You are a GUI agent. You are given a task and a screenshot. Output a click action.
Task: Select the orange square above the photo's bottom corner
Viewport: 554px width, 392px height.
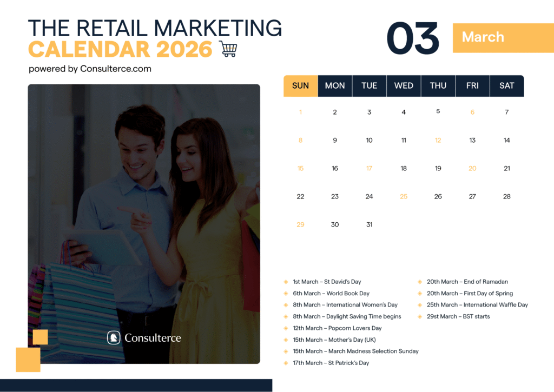[x=41, y=336]
